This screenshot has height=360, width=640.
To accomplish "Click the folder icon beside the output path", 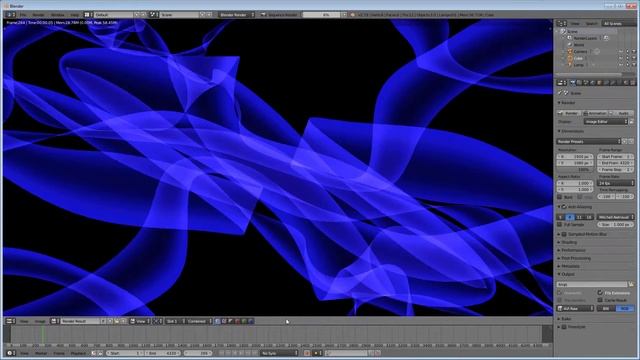I will (x=631, y=284).
